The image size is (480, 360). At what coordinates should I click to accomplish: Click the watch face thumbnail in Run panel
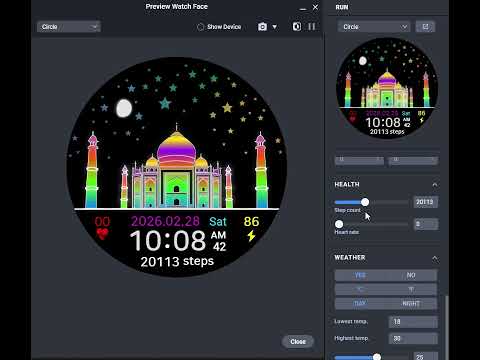point(387,88)
